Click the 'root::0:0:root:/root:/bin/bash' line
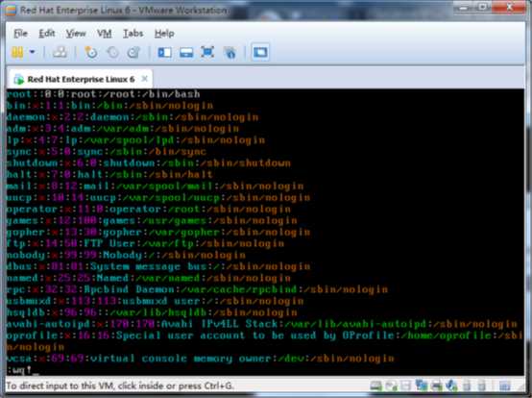 point(103,94)
